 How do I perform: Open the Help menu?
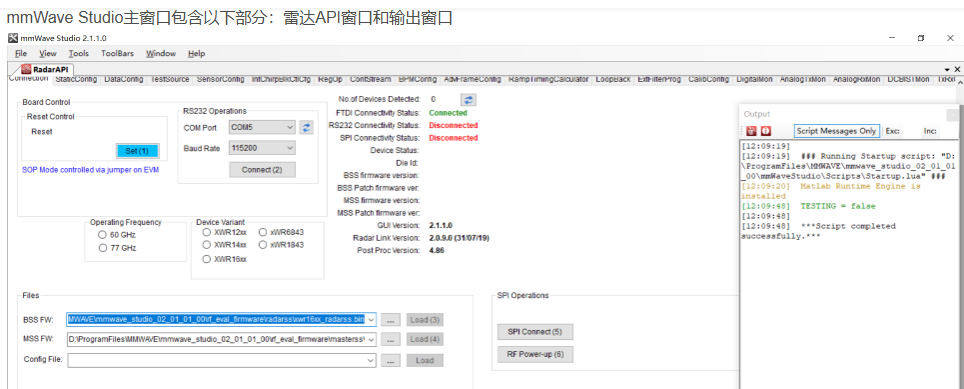pyautogui.click(x=197, y=53)
